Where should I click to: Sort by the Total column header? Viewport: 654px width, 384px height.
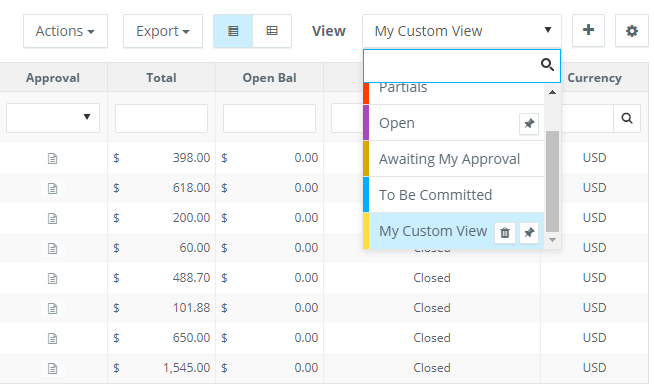pyautogui.click(x=161, y=78)
